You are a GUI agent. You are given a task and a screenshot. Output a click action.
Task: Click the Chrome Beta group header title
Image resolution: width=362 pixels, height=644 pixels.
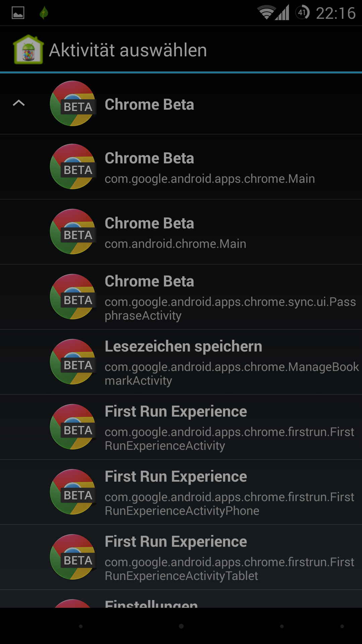(149, 104)
